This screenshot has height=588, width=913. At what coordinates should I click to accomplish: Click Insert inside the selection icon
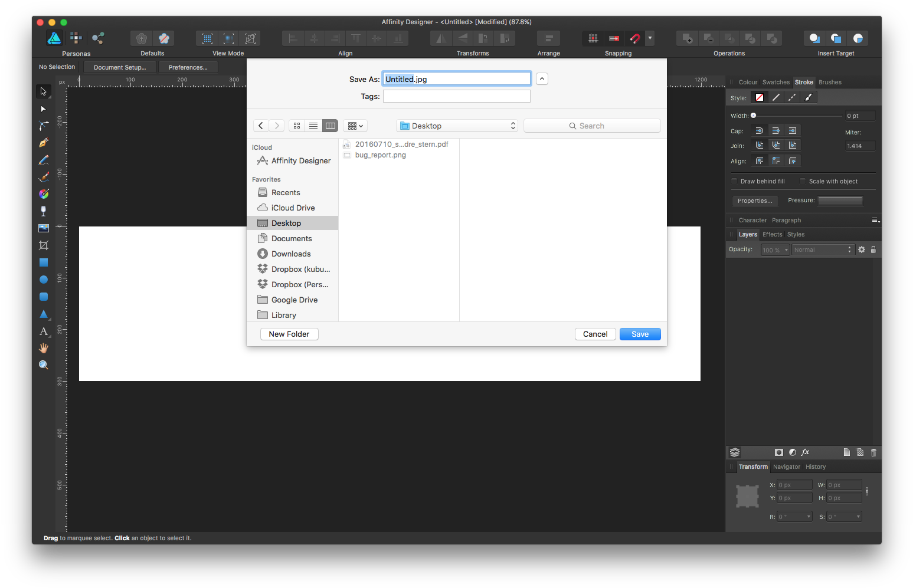coord(858,38)
